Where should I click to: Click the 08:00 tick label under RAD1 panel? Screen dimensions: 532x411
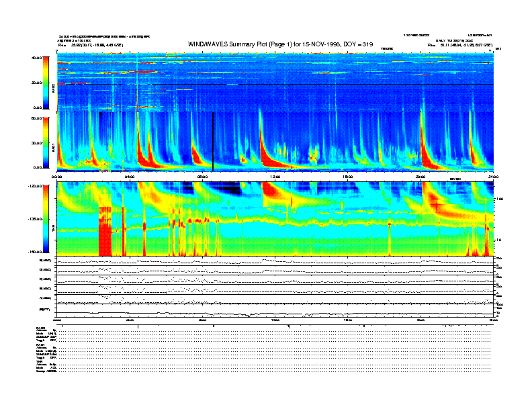click(202, 177)
